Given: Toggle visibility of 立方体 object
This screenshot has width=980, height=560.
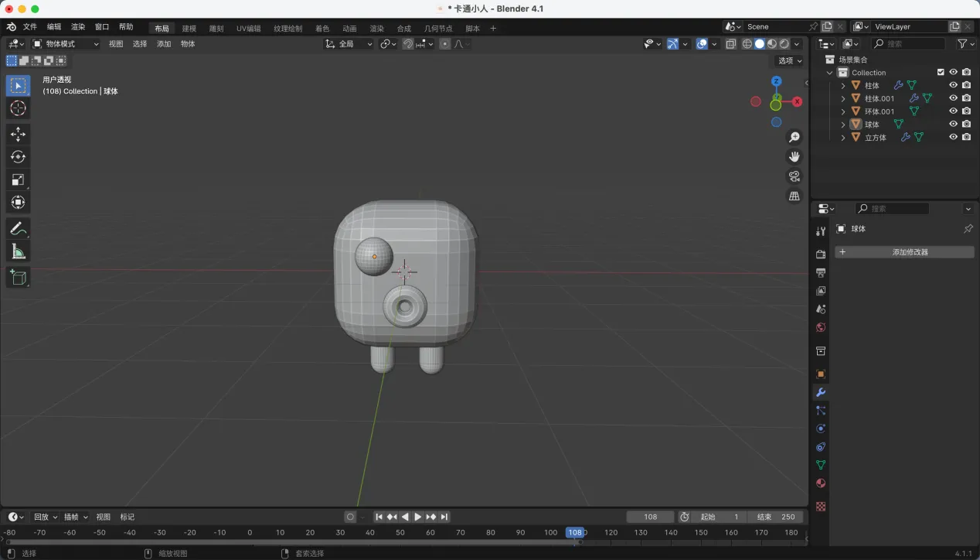Looking at the screenshot, I should point(953,137).
